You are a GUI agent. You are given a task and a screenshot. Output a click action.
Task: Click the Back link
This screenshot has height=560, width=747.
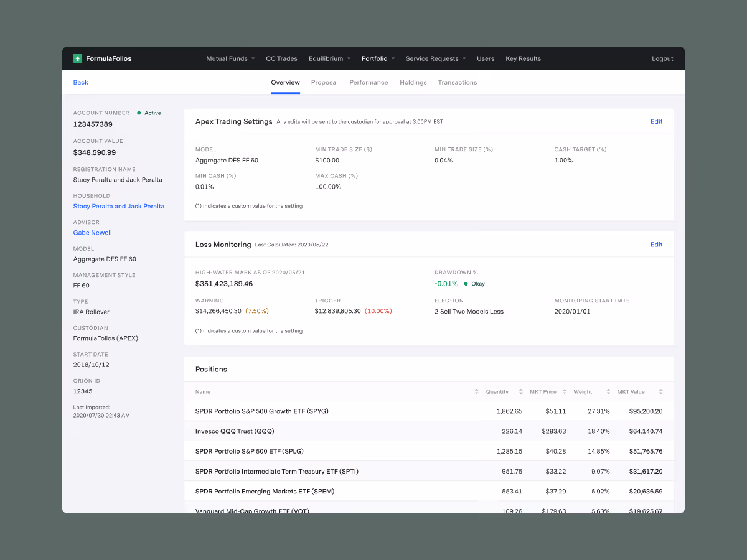81,82
